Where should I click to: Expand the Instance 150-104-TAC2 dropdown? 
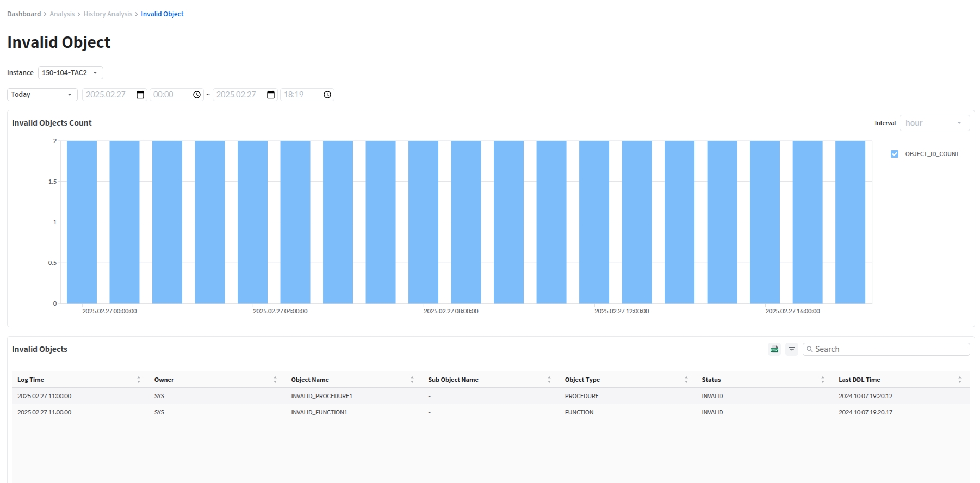click(70, 73)
